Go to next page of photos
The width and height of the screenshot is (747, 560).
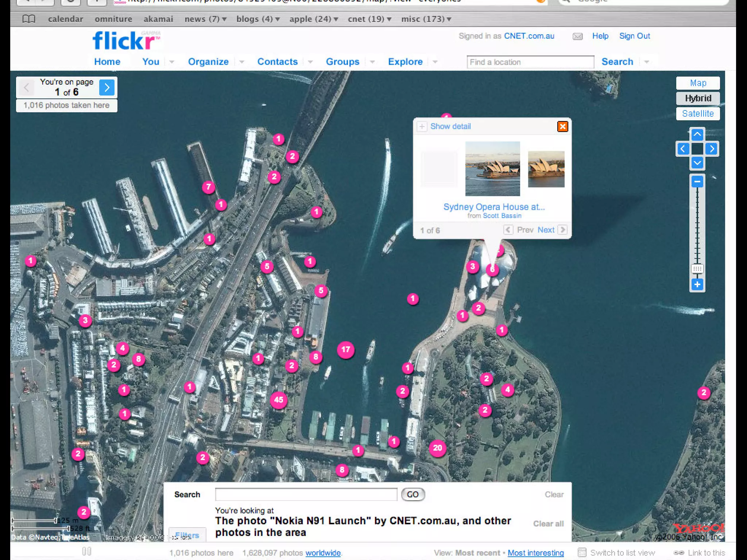pos(107,87)
